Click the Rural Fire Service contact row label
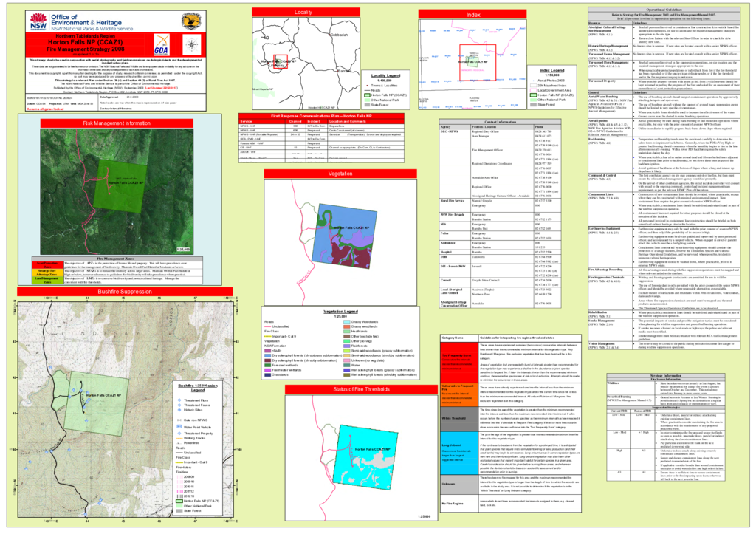 click(453, 201)
